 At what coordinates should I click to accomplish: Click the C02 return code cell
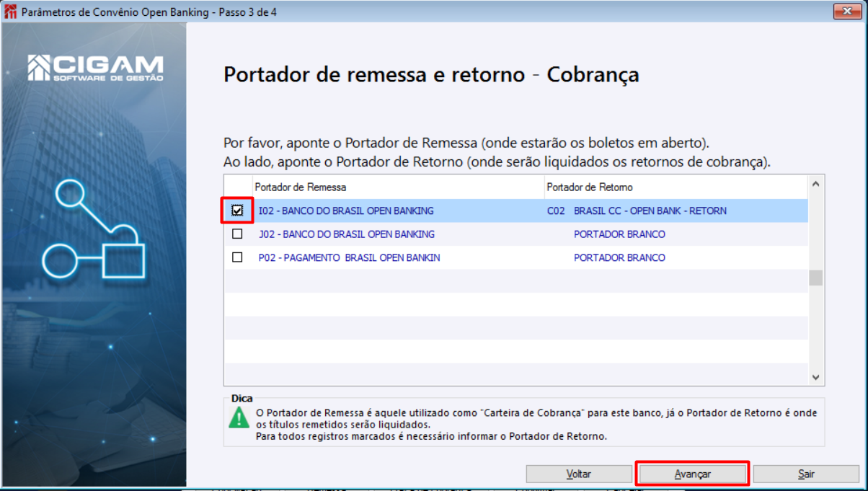pos(556,211)
